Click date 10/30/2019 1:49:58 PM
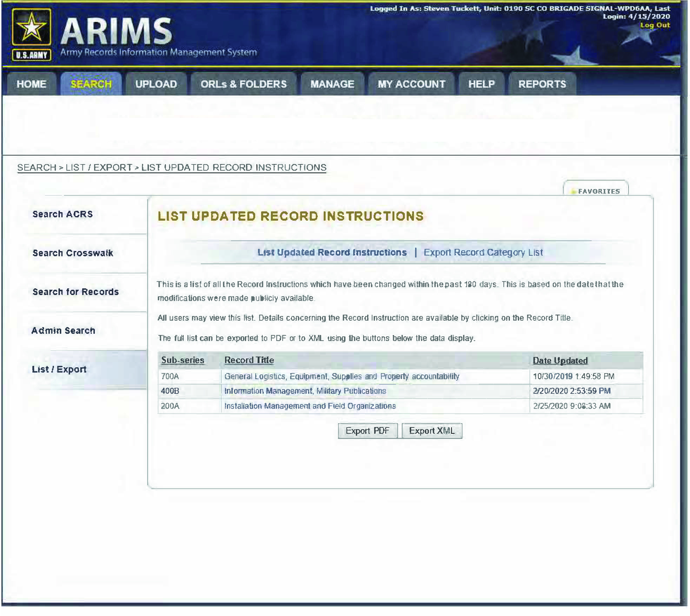The height and width of the screenshot is (616, 690). click(x=574, y=376)
